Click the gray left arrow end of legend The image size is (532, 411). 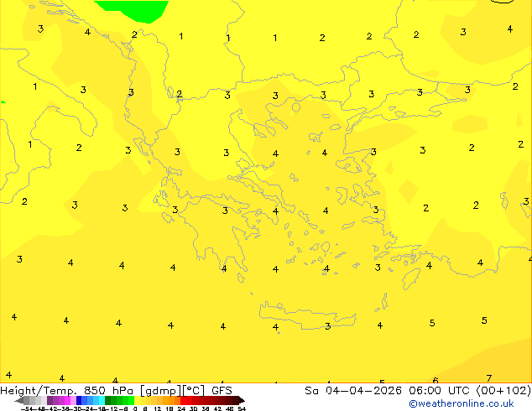click(x=18, y=401)
